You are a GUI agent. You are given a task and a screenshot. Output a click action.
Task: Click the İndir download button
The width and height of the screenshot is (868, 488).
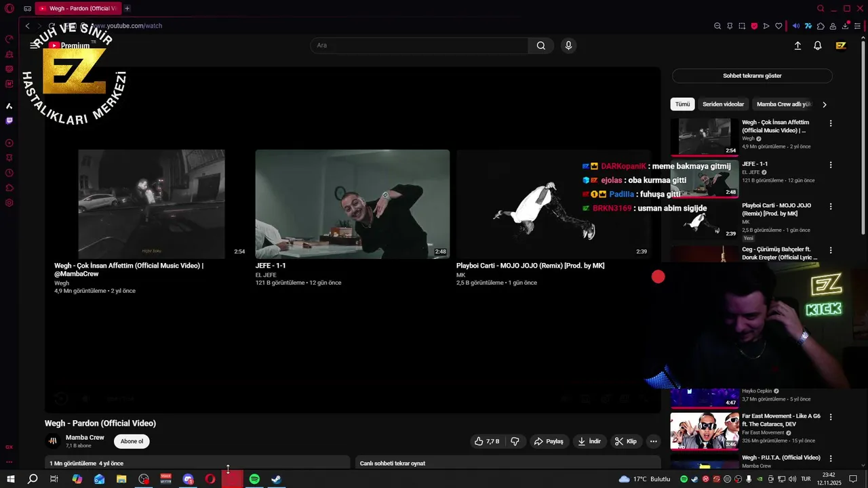point(589,441)
